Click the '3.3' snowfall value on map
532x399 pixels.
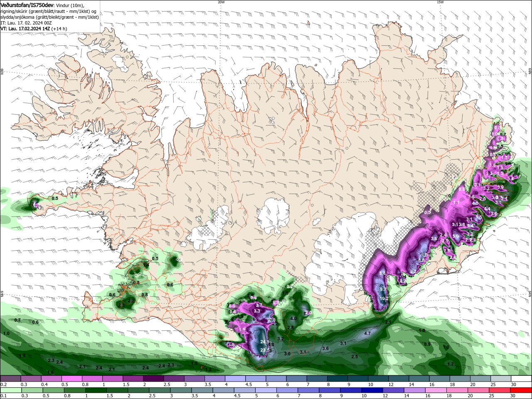point(257,311)
